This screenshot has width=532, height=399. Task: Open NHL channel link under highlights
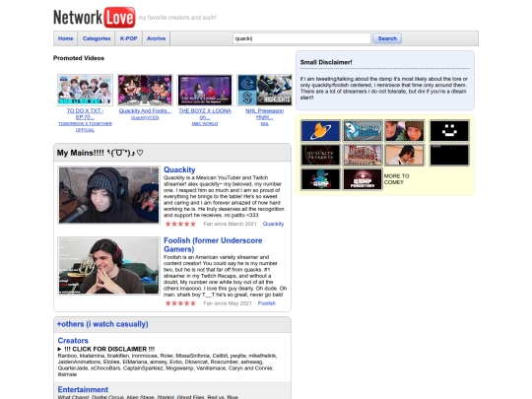[265, 124]
